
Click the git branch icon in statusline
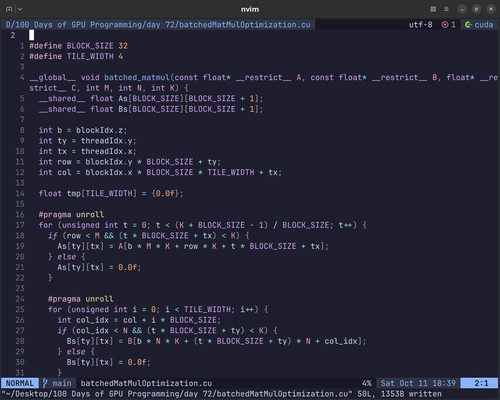click(45, 383)
